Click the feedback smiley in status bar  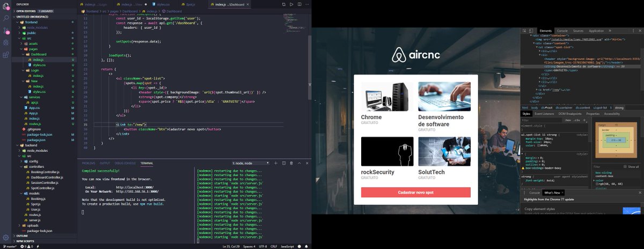(299, 246)
